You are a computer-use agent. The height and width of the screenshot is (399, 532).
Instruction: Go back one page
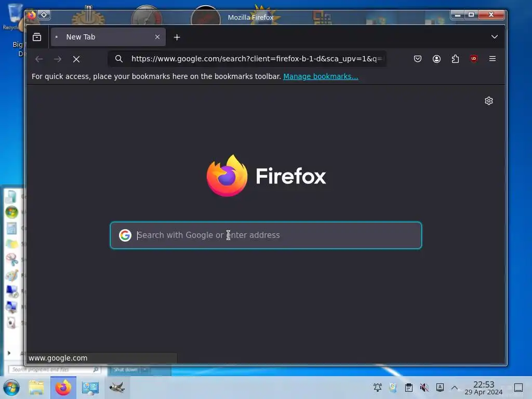tap(39, 59)
